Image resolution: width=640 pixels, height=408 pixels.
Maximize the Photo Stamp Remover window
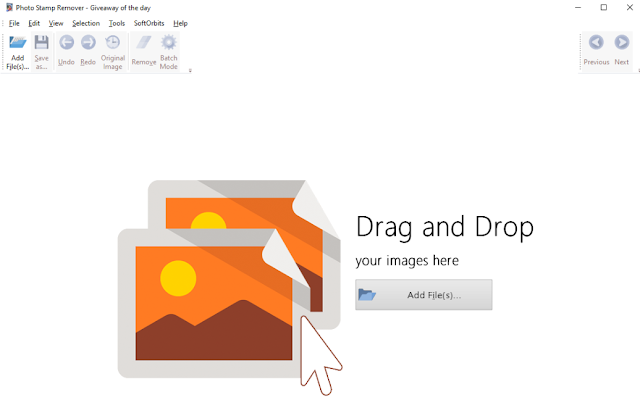point(604,7)
